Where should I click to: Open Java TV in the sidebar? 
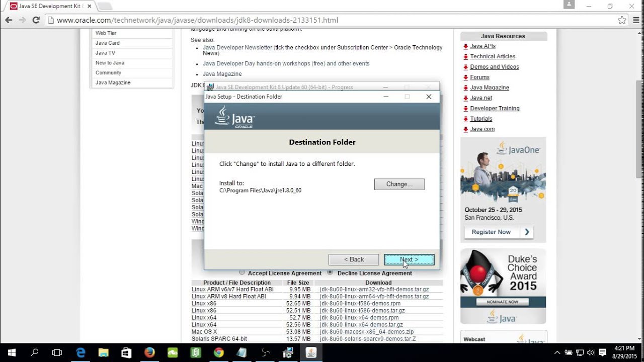(105, 53)
